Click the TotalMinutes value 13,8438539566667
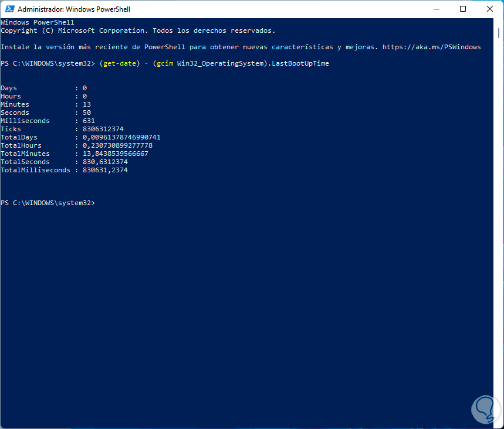Viewport: 504px width, 429px height. [x=116, y=154]
